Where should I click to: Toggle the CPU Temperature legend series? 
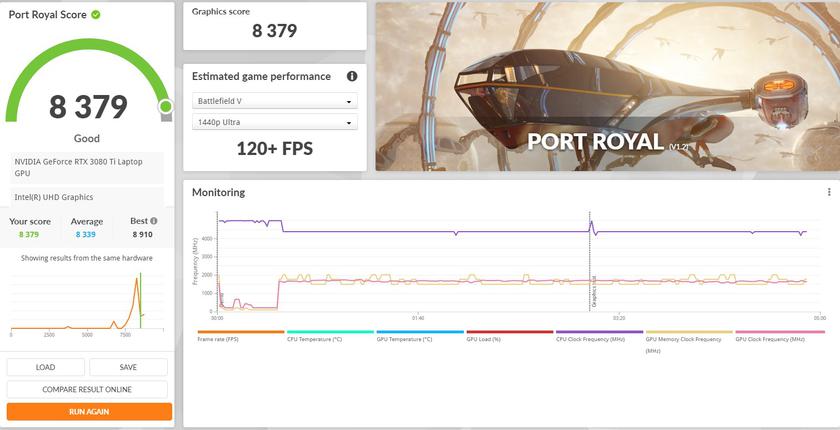(x=329, y=339)
